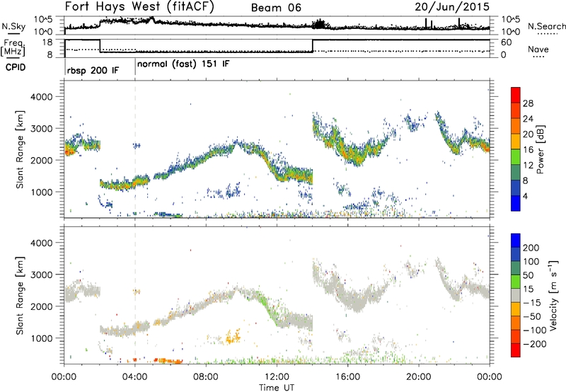Screen dimensions: 566x392
Task: Click the "4000" range tick on power panel
Action: (x=41, y=97)
